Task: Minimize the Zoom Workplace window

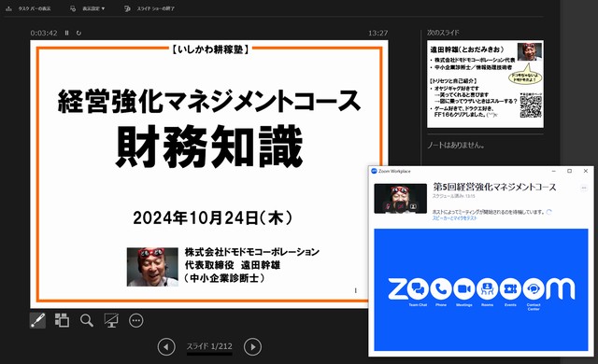Action: [554, 171]
